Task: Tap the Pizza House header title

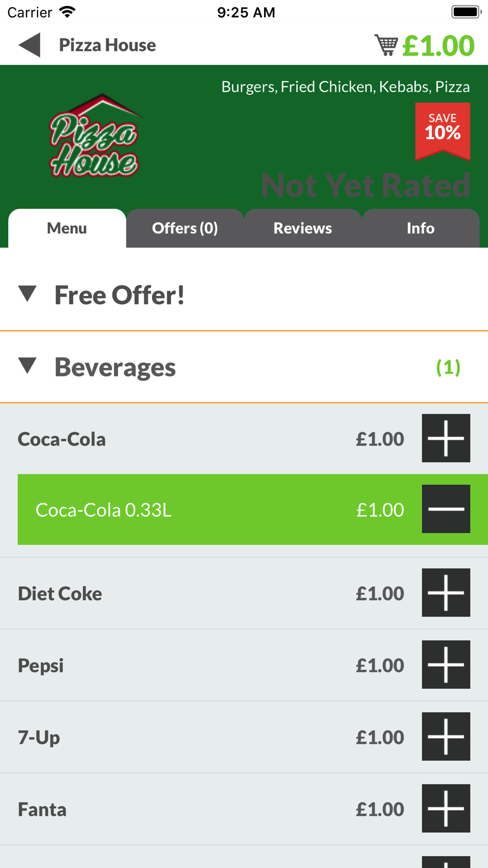Action: 107,45
